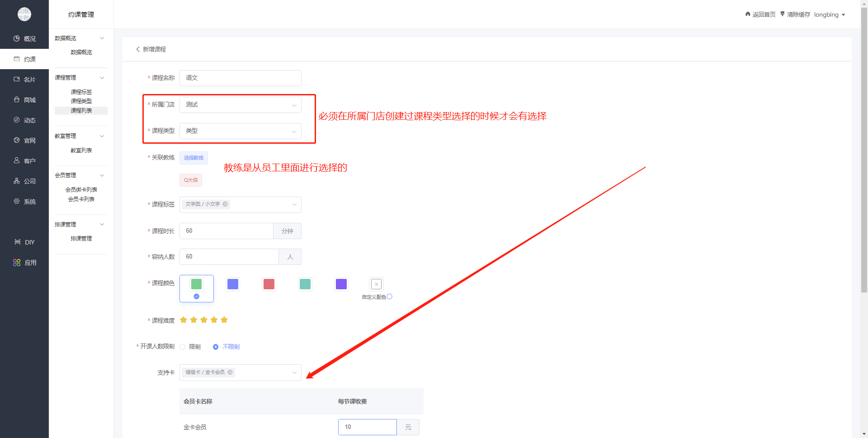Open the 数据概览 submenu item

click(81, 52)
